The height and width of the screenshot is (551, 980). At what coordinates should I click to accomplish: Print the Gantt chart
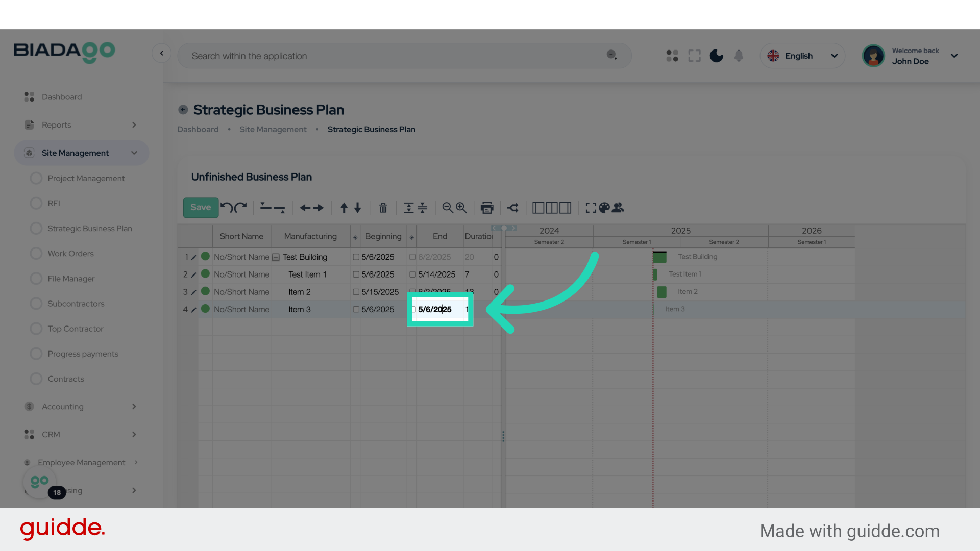[487, 208]
